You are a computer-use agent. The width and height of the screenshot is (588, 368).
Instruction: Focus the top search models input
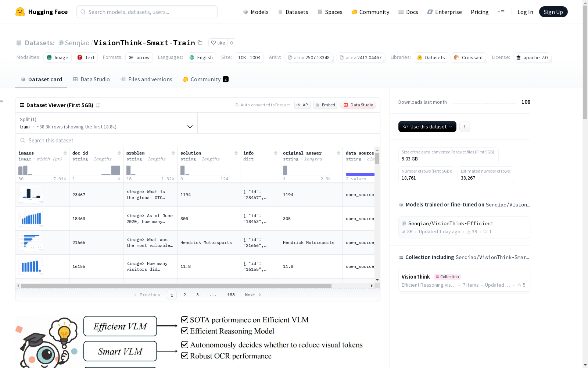[147, 12]
